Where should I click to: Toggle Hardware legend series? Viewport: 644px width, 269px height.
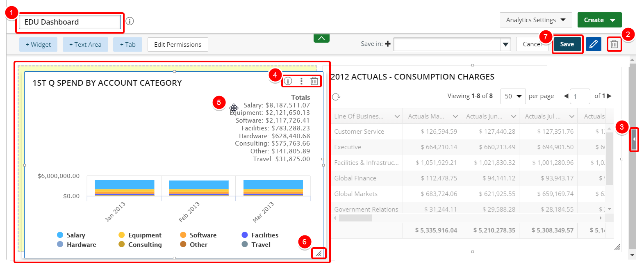[77, 244]
